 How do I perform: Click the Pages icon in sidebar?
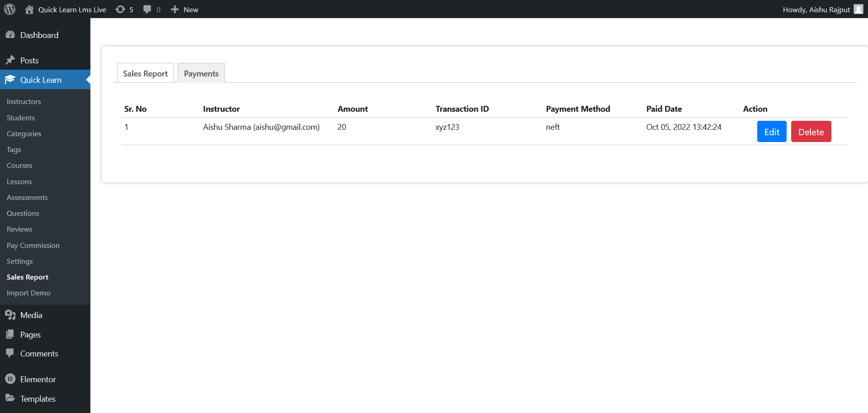[x=10, y=334]
